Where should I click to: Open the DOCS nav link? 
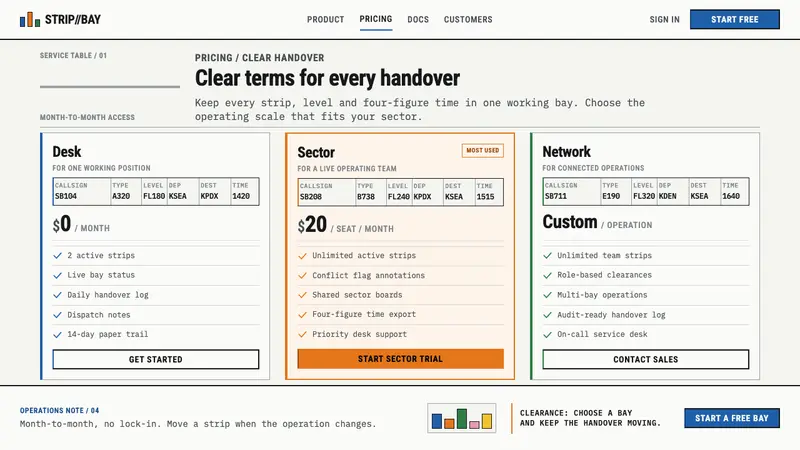418,19
